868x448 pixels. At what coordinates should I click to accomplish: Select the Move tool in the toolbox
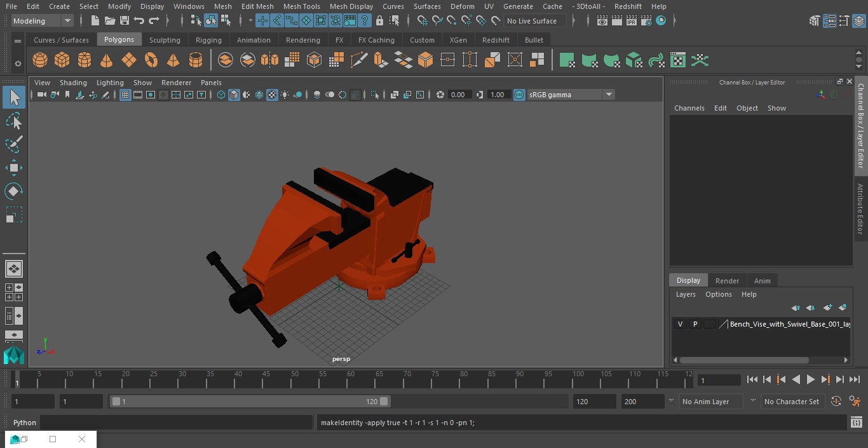point(13,168)
